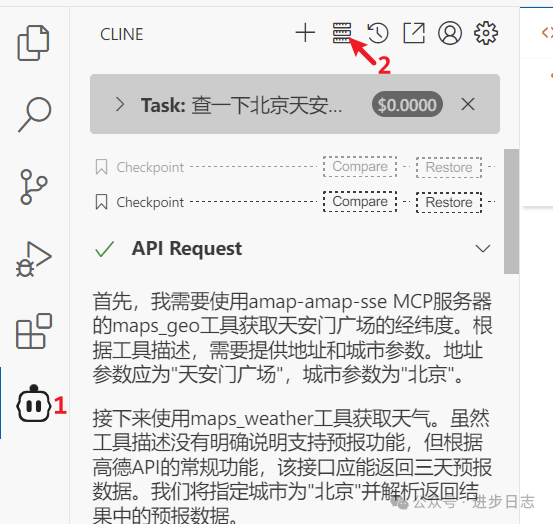This screenshot has width=553, height=524.
Task: Expand the Task header chevron
Action: [x=120, y=105]
